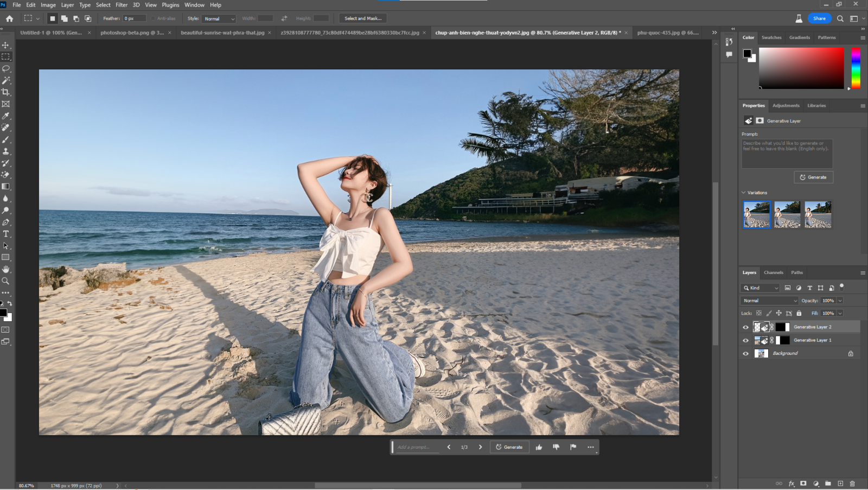The width and height of the screenshot is (868, 490).
Task: Select the Eraser tool
Action: (x=6, y=175)
